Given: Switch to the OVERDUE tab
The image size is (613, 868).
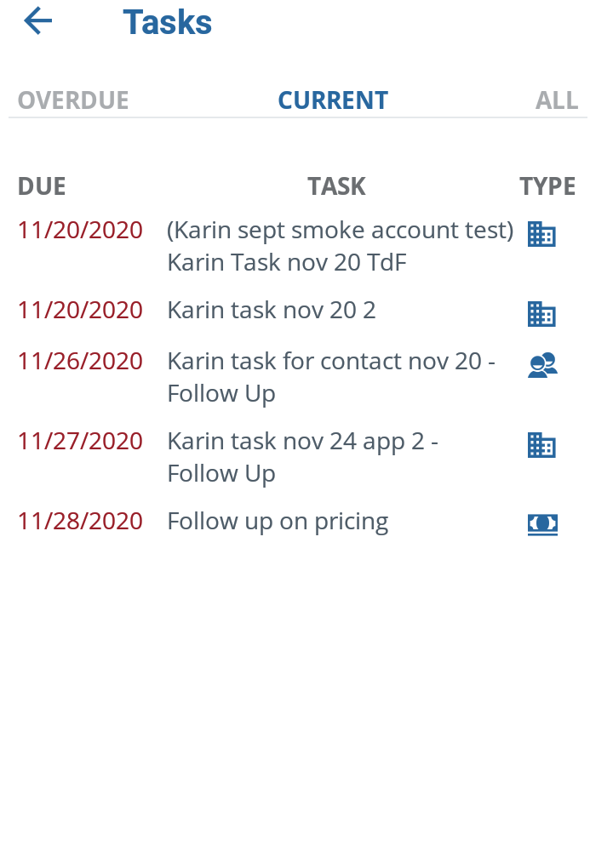Looking at the screenshot, I should click(x=73, y=100).
